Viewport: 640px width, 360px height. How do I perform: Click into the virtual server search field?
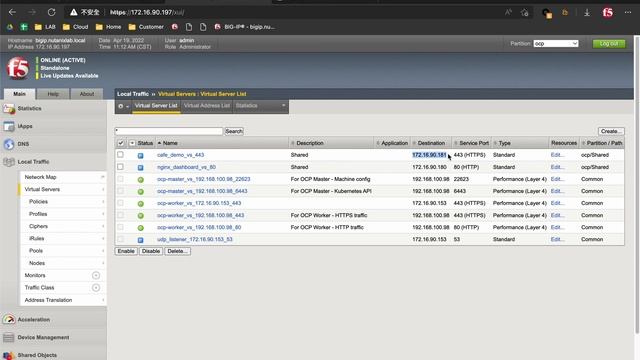coord(169,131)
